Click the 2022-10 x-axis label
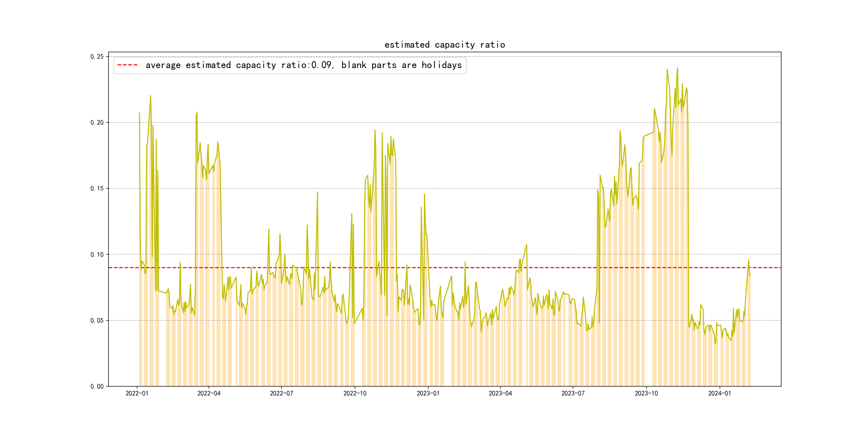Viewport: 868px width, 434px height. pyautogui.click(x=354, y=393)
